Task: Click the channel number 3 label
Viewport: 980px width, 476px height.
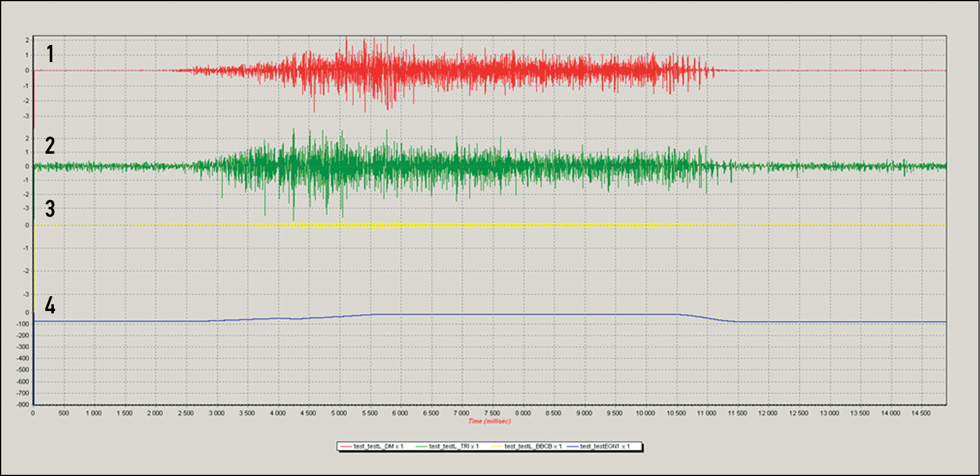Action: pyautogui.click(x=50, y=209)
